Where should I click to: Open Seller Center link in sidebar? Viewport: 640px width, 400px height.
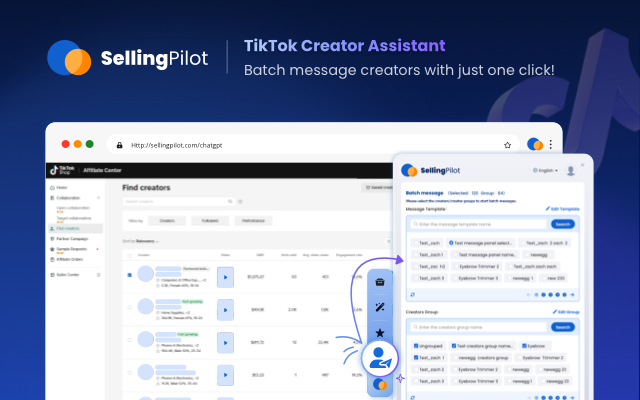click(x=68, y=275)
